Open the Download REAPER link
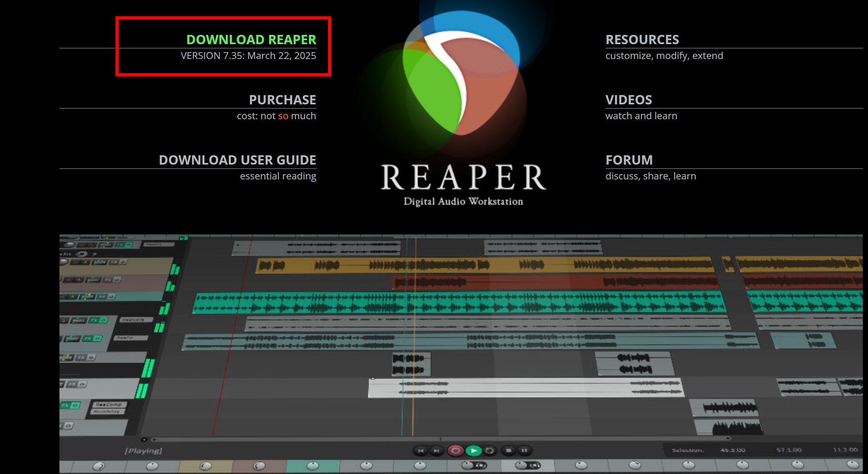This screenshot has height=474, width=868. pos(251,40)
